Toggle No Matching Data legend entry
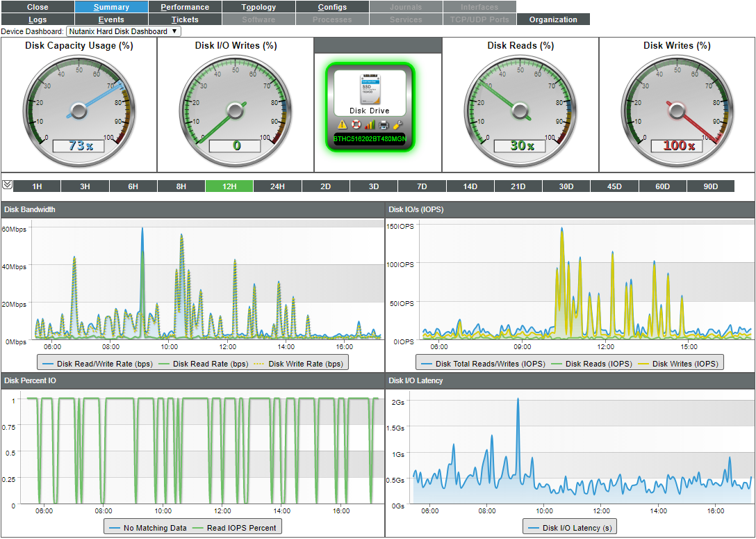Screen dimensions: 756x539 coord(147,528)
